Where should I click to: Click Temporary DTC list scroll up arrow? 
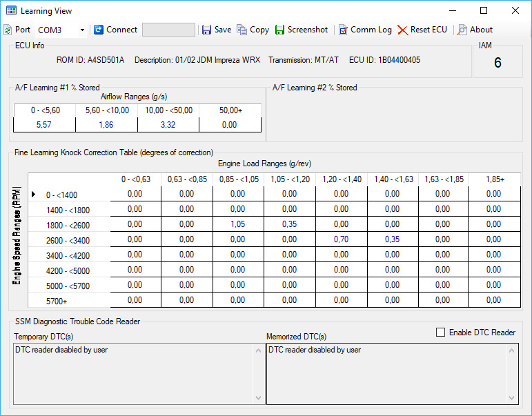click(258, 350)
